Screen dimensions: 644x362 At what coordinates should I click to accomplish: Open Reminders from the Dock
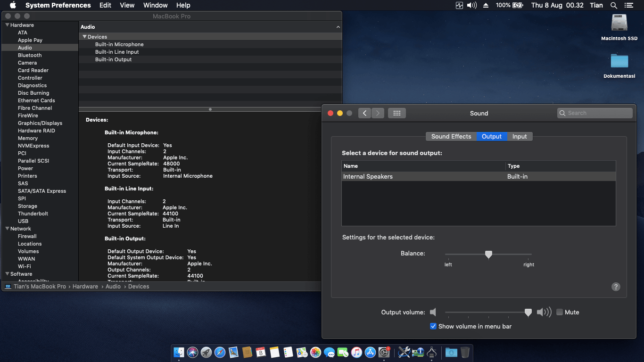[x=289, y=352]
